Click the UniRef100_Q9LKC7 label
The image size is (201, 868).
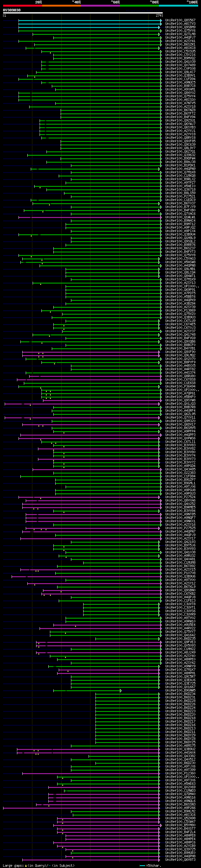tap(180, 72)
